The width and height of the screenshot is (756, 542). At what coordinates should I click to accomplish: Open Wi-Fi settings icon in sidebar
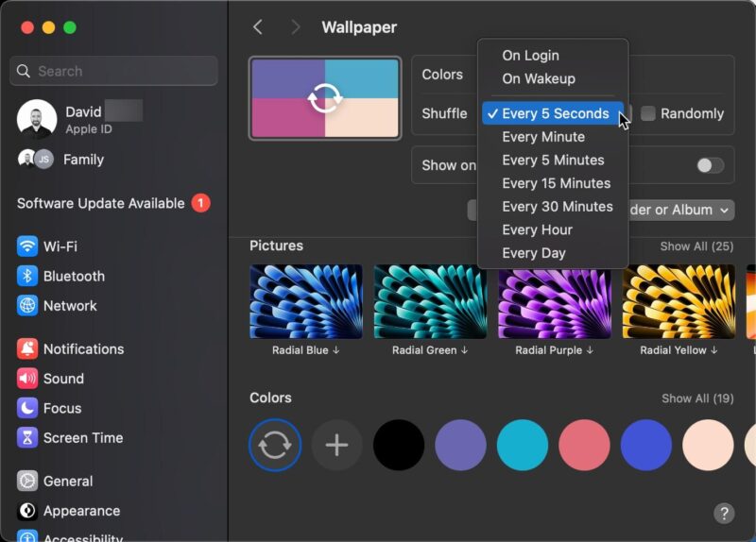click(27, 246)
